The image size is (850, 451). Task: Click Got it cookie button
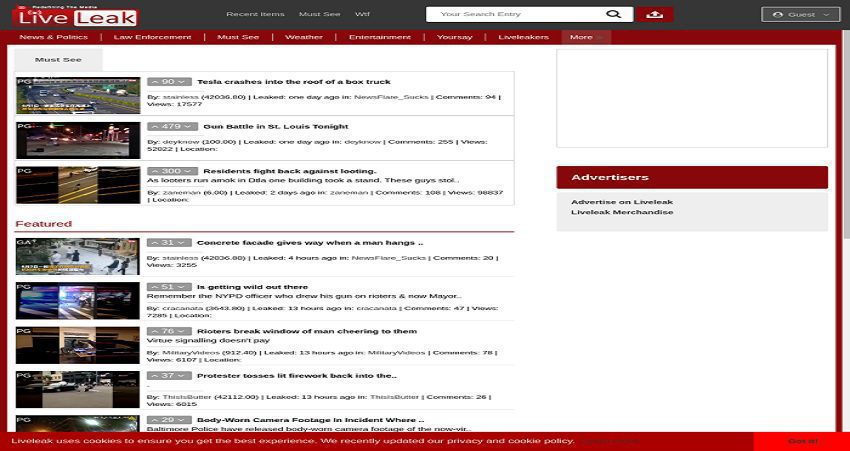point(802,441)
